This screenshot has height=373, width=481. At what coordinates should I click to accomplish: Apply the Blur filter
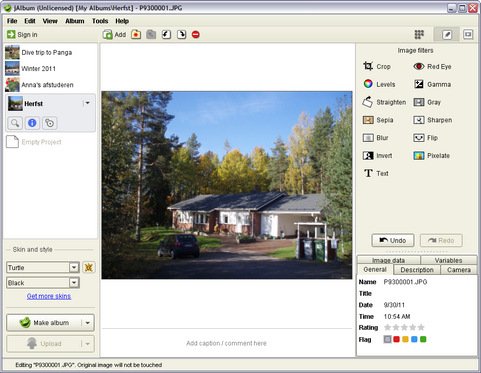(375, 138)
